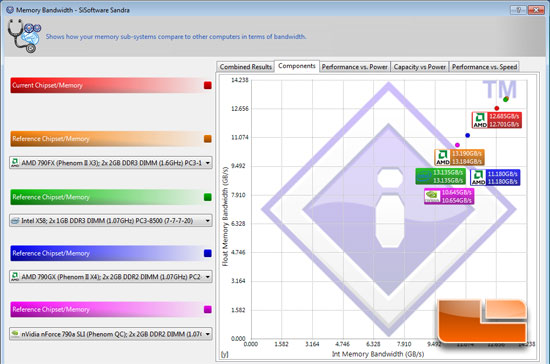Click the AMD logo in orange result label

[443, 157]
